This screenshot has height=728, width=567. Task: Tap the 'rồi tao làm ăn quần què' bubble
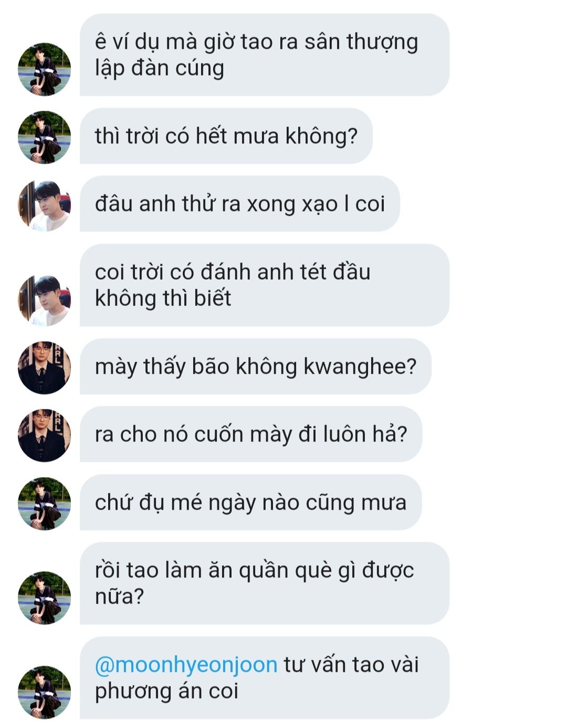tap(265, 583)
